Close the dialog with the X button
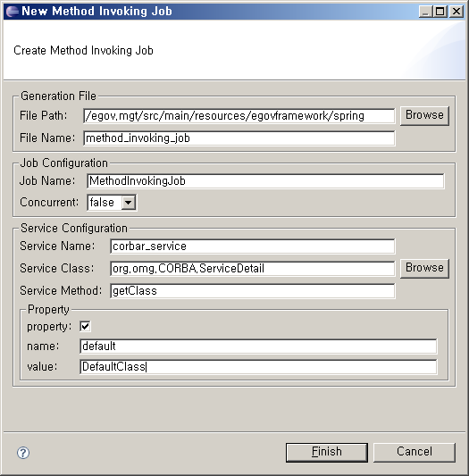 pos(456,12)
